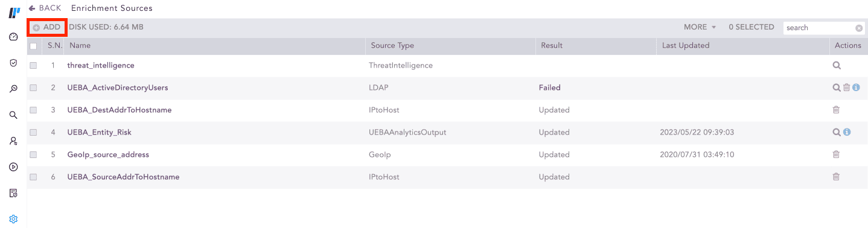
Task: View details icon for UEBA_ActiveDirectoryUsers
Action: pyautogui.click(x=837, y=87)
